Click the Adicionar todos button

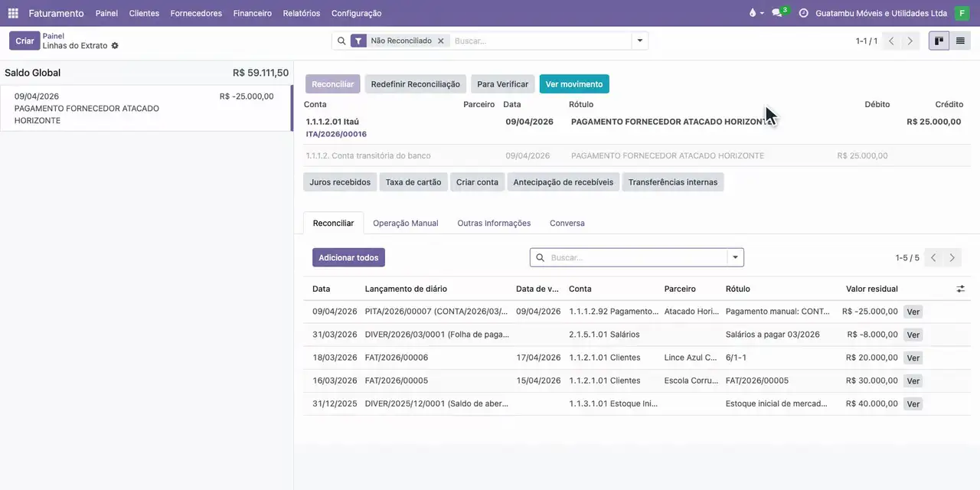click(x=348, y=257)
